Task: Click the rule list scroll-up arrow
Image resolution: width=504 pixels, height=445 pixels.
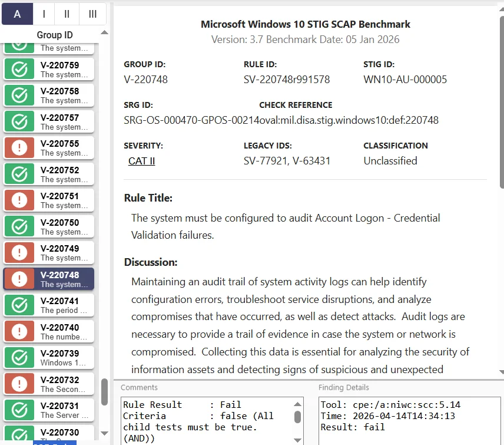Action: pos(104,32)
